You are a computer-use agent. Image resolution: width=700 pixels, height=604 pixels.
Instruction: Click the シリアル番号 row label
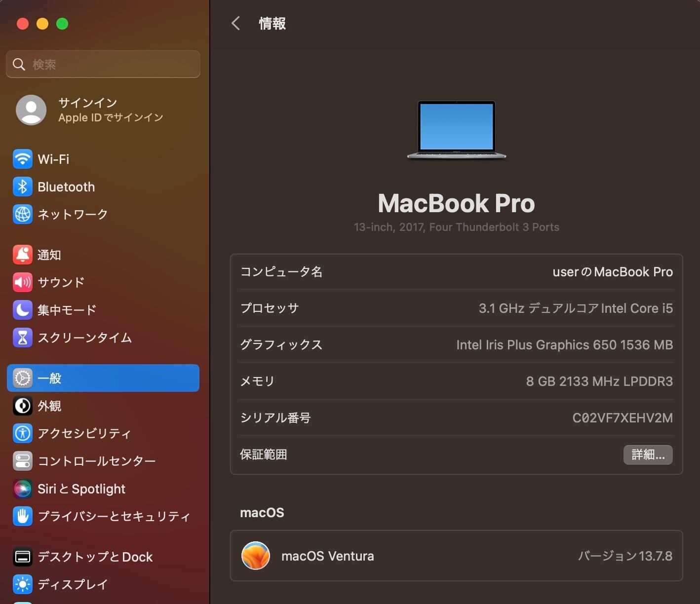275,418
